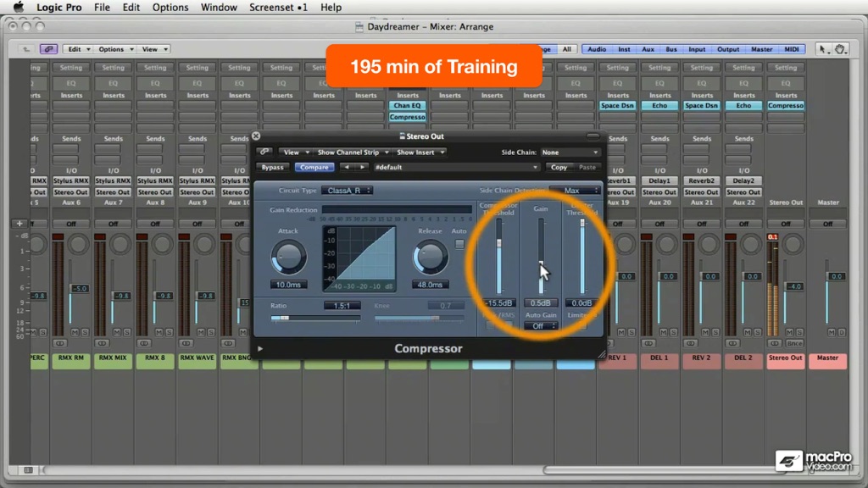Click the stereo format icon on RMX WAVE strip

coord(186,343)
